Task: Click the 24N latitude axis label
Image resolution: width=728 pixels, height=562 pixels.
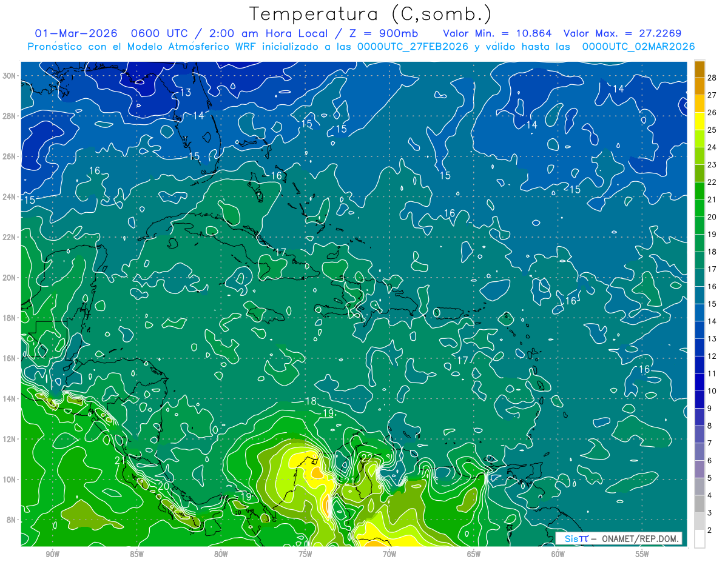Action: pos(10,196)
